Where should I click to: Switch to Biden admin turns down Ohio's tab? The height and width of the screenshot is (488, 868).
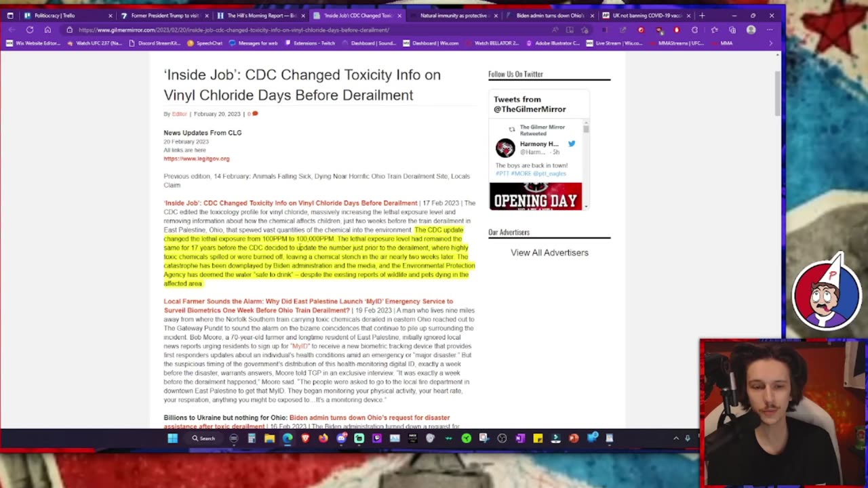[551, 15]
